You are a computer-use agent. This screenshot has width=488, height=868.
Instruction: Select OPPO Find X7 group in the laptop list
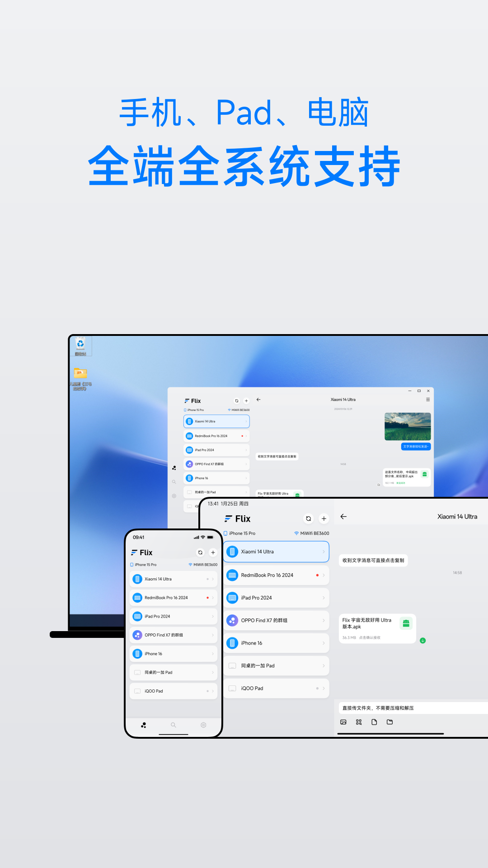coord(216,464)
